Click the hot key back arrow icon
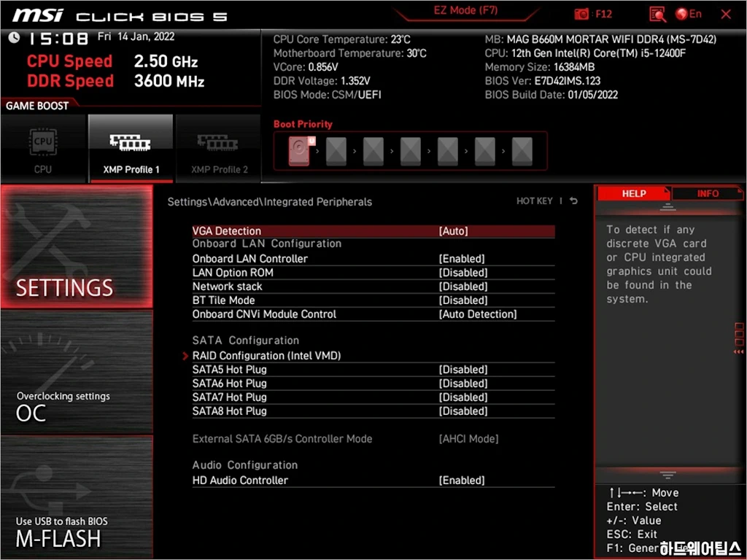This screenshot has height=560, width=747. pos(573,201)
